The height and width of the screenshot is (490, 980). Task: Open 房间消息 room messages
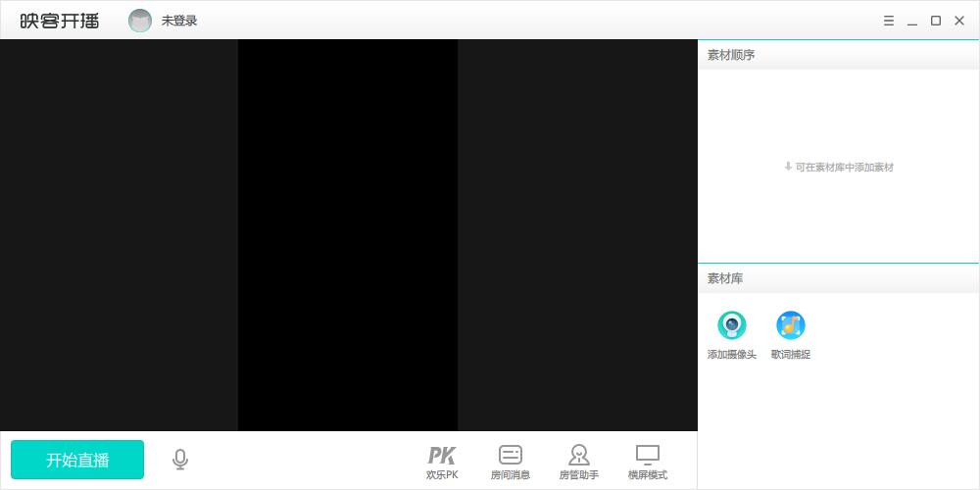tap(510, 463)
